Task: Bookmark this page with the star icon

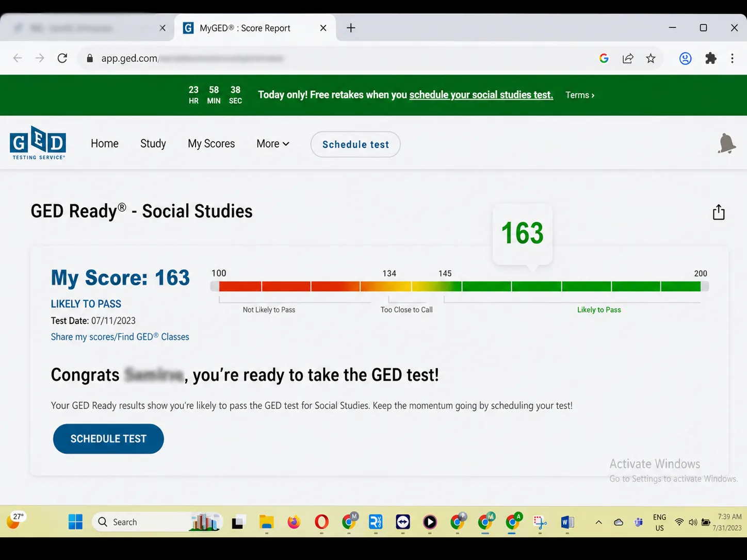Action: pos(651,58)
